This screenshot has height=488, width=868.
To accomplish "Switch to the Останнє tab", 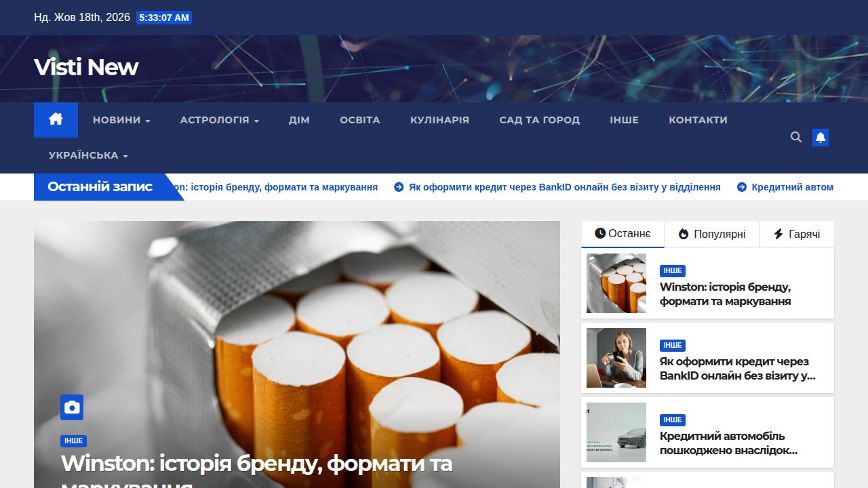I will click(x=623, y=234).
